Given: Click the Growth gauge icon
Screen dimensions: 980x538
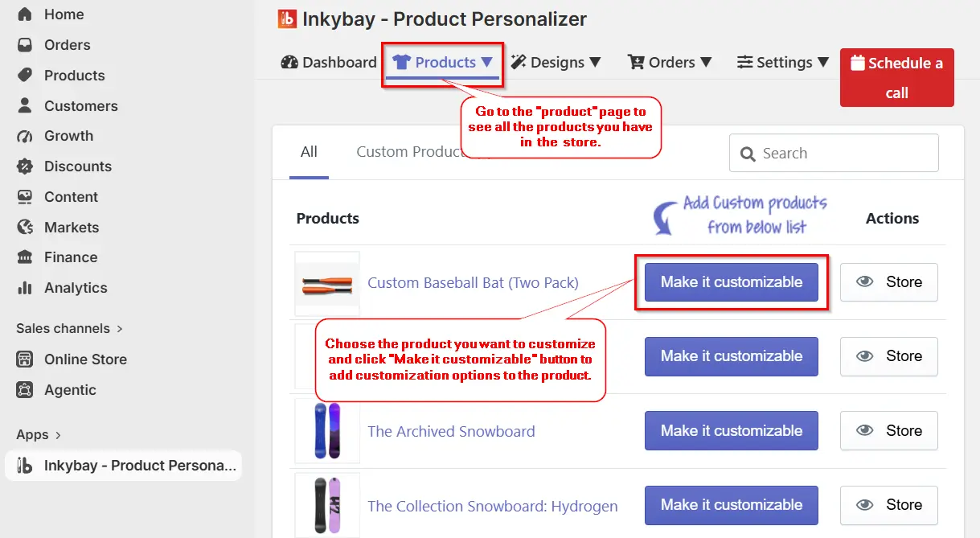Looking at the screenshot, I should click(x=25, y=136).
